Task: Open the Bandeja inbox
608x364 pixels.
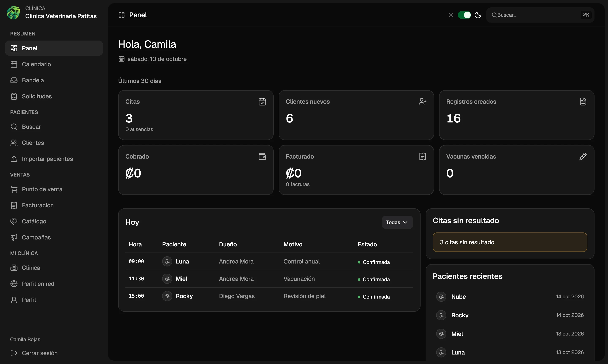Action: (x=54, y=80)
